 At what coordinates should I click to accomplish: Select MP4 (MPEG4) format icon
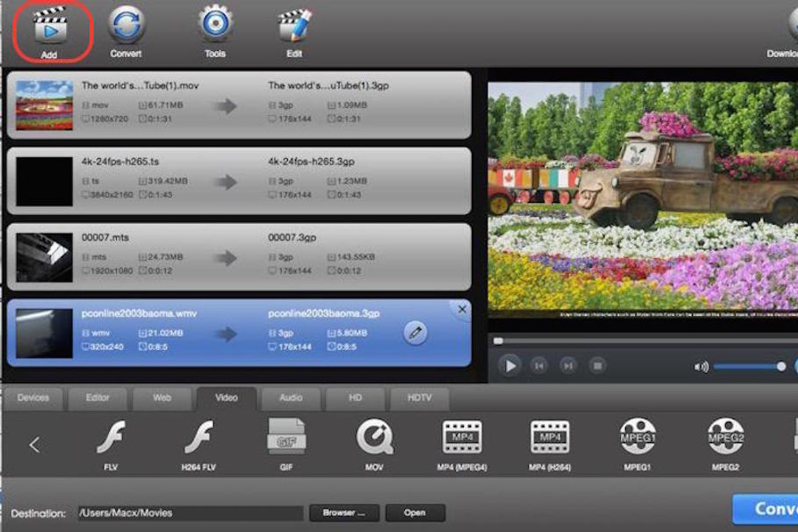(462, 437)
